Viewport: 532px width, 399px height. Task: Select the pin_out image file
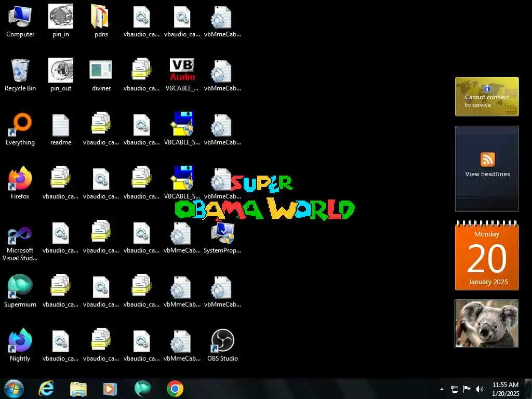[x=61, y=75]
